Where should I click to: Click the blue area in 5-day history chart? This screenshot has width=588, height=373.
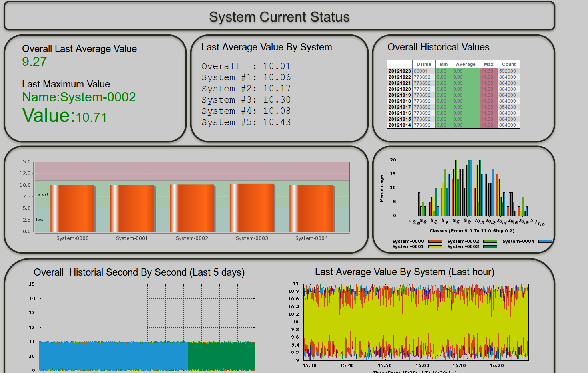[114, 356]
